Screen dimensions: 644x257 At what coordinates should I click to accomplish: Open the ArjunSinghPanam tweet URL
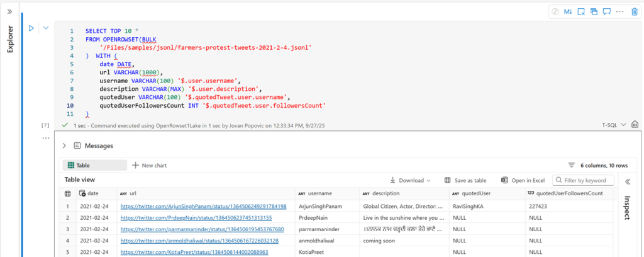203,206
